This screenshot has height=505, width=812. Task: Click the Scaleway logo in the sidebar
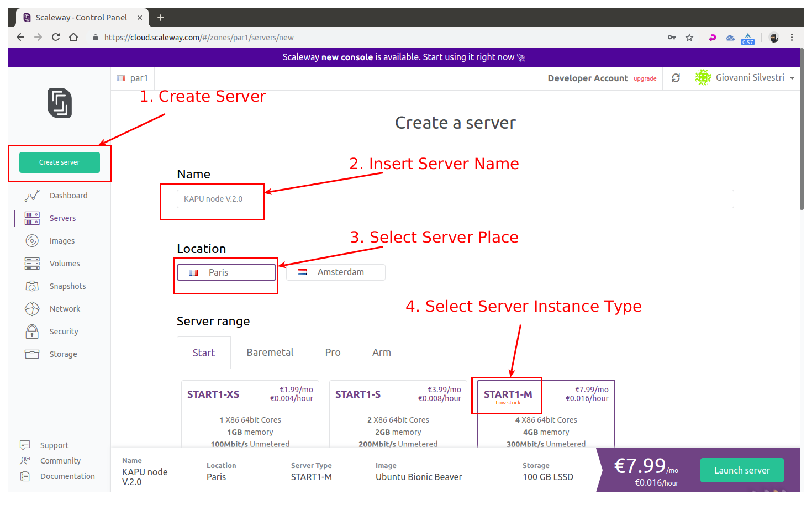[x=60, y=103]
